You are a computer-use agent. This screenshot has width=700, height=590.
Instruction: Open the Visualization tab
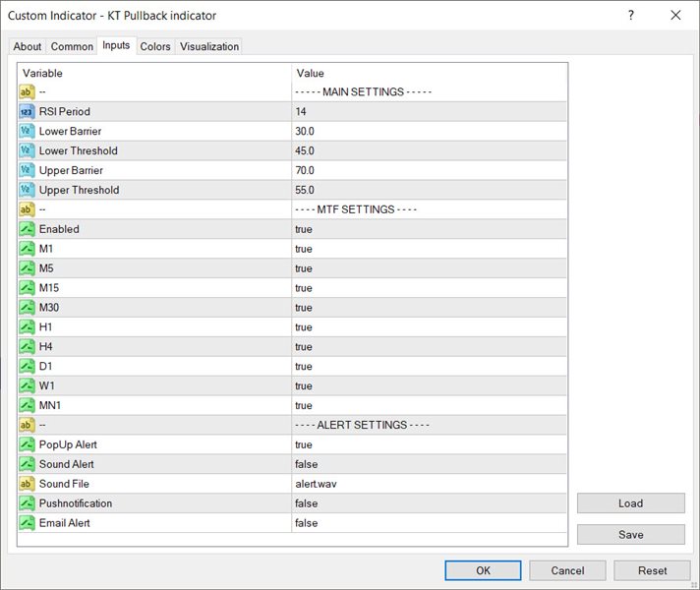point(209,46)
